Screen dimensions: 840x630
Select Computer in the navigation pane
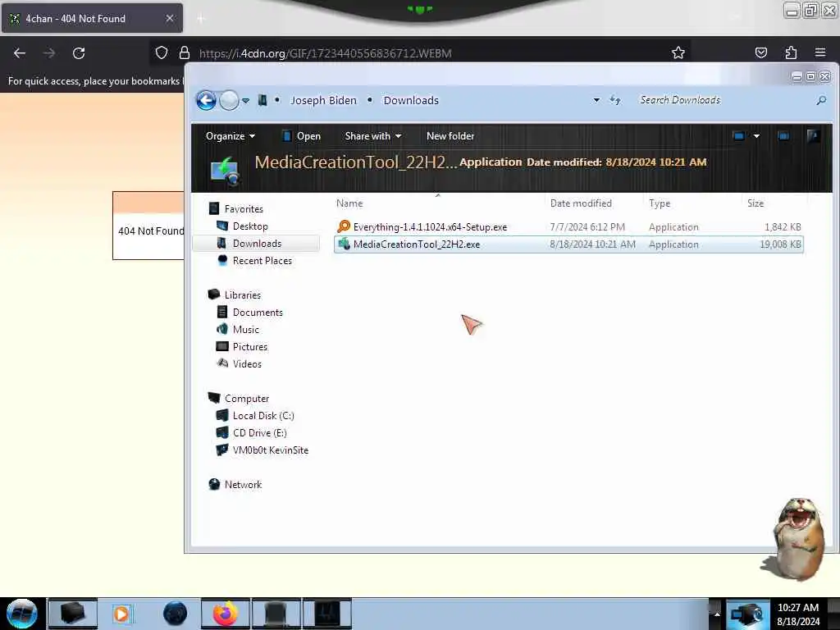246,399
